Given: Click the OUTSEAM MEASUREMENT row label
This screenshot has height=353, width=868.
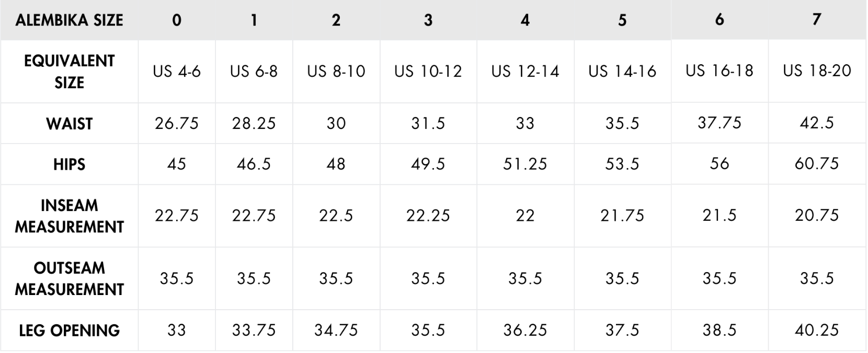Looking at the screenshot, I should click(69, 279).
